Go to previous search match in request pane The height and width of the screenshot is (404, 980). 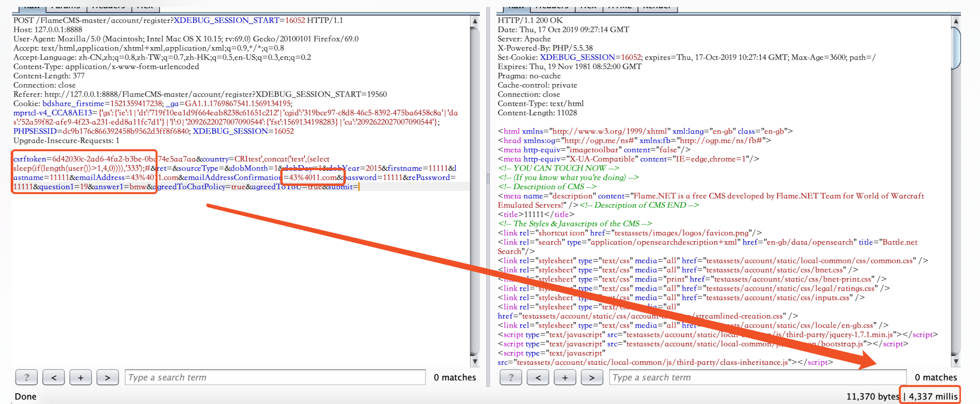click(54, 377)
